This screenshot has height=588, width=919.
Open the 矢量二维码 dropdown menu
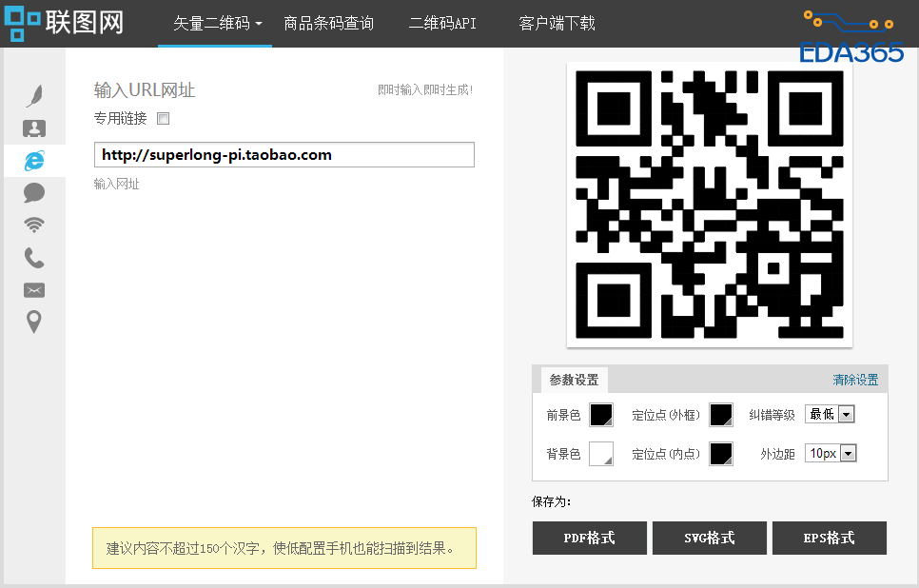click(217, 24)
